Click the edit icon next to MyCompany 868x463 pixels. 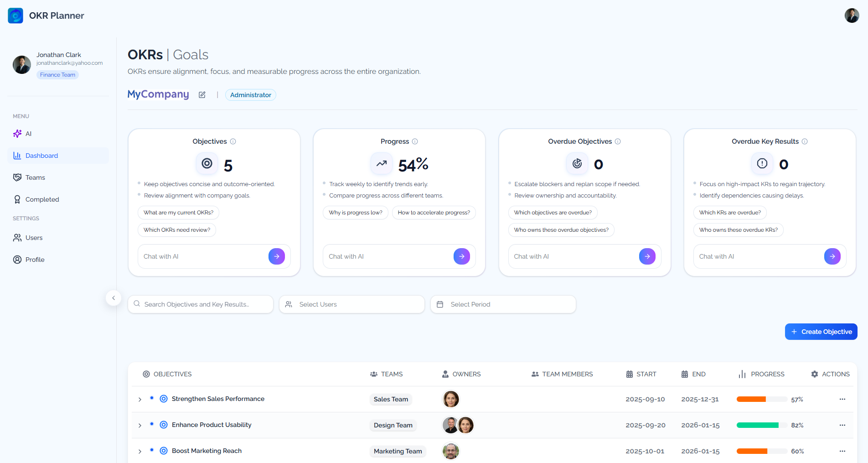coord(202,95)
